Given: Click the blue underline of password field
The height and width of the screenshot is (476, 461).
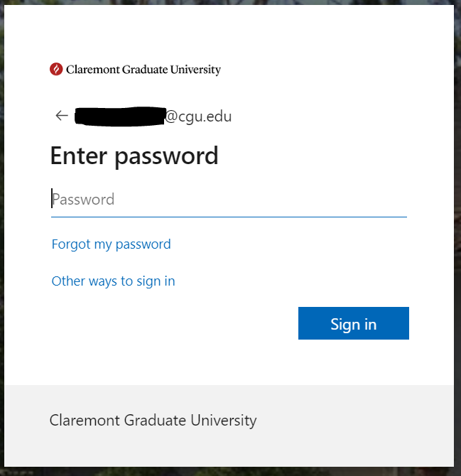Looking at the screenshot, I should pyautogui.click(x=229, y=217).
